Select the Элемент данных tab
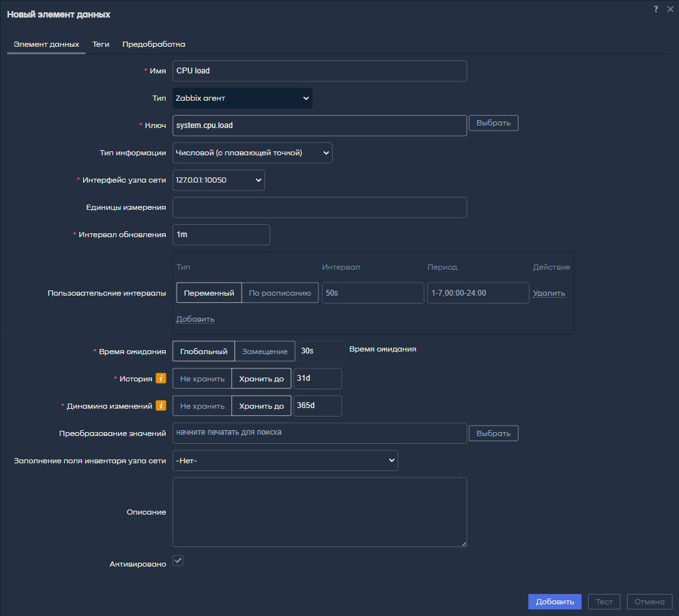 (x=46, y=44)
